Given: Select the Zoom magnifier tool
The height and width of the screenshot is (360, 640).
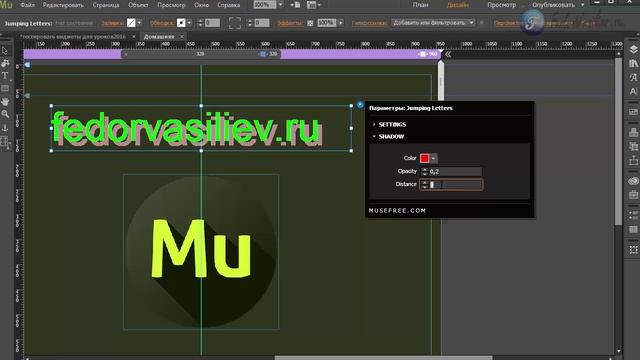Looking at the screenshot, I should (5, 114).
